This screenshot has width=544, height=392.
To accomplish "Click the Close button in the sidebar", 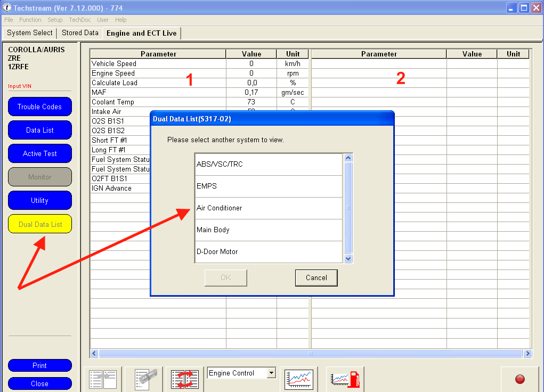I will (40, 383).
